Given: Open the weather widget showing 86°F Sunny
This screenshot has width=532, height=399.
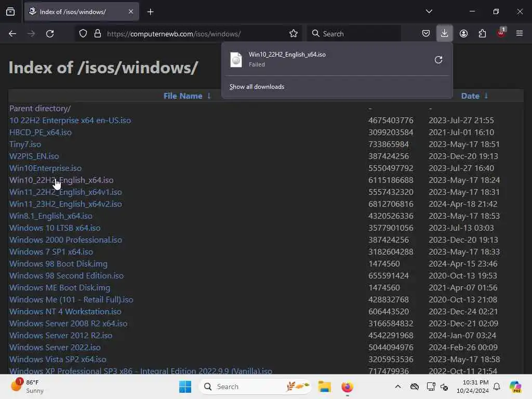Looking at the screenshot, I should [x=27, y=387].
